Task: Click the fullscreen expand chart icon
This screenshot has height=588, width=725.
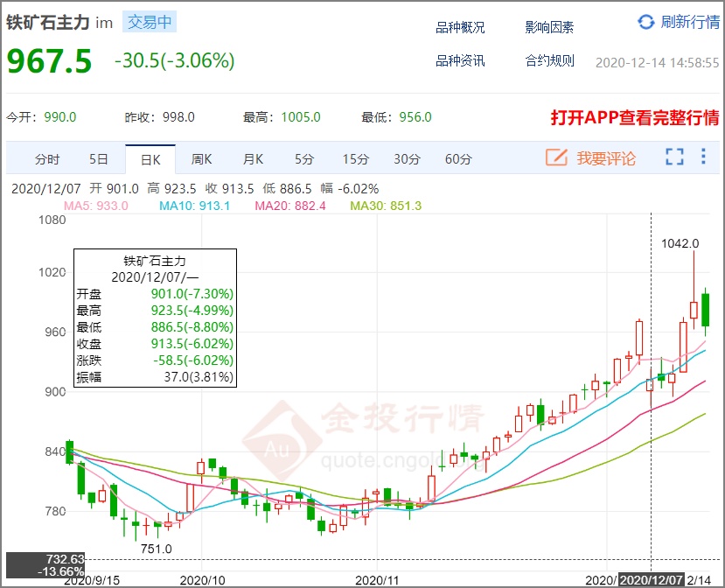Action: point(674,157)
